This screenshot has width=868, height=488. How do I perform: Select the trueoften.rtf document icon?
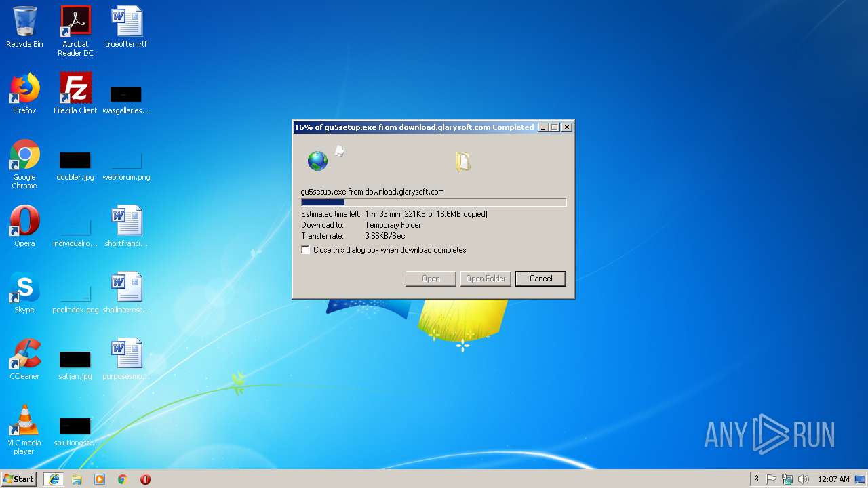[x=126, y=27]
